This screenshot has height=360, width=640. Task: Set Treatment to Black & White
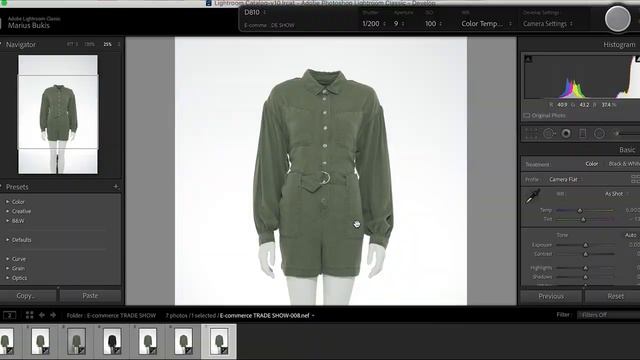(x=624, y=164)
